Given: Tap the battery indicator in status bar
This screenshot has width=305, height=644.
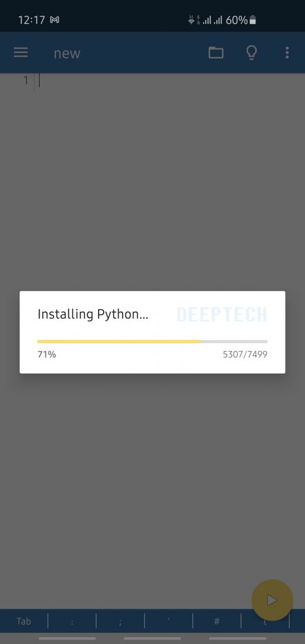Looking at the screenshot, I should 252,19.
